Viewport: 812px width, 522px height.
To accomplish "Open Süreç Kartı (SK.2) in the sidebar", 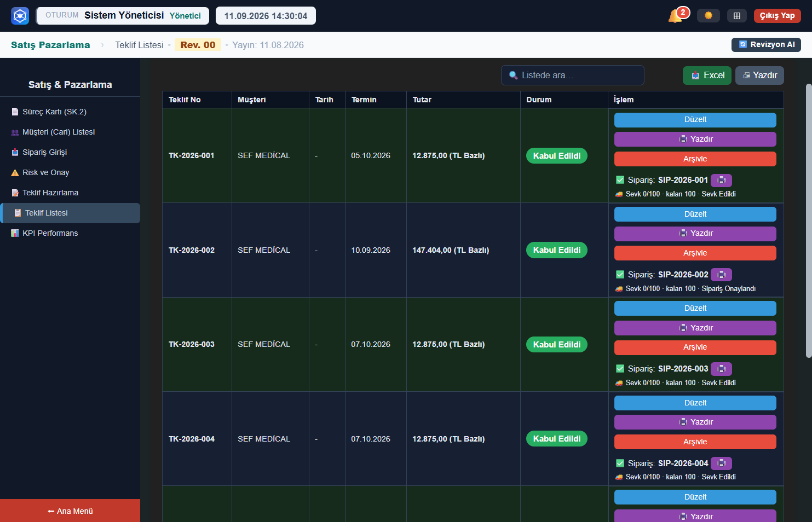I will [70, 112].
